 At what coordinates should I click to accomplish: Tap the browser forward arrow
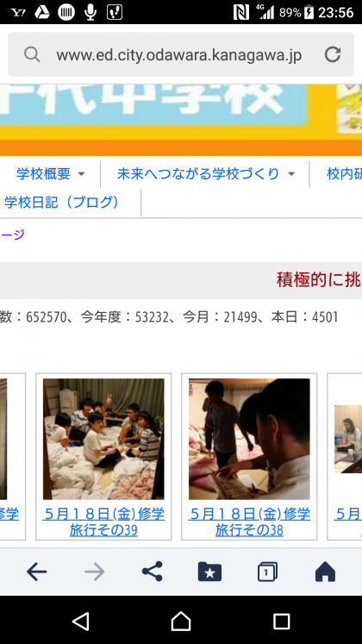[95, 572]
